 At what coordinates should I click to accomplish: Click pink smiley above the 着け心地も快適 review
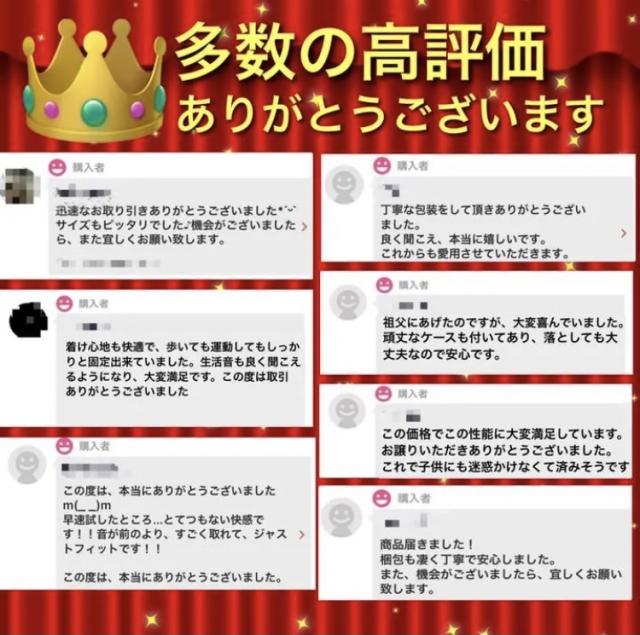click(64, 304)
